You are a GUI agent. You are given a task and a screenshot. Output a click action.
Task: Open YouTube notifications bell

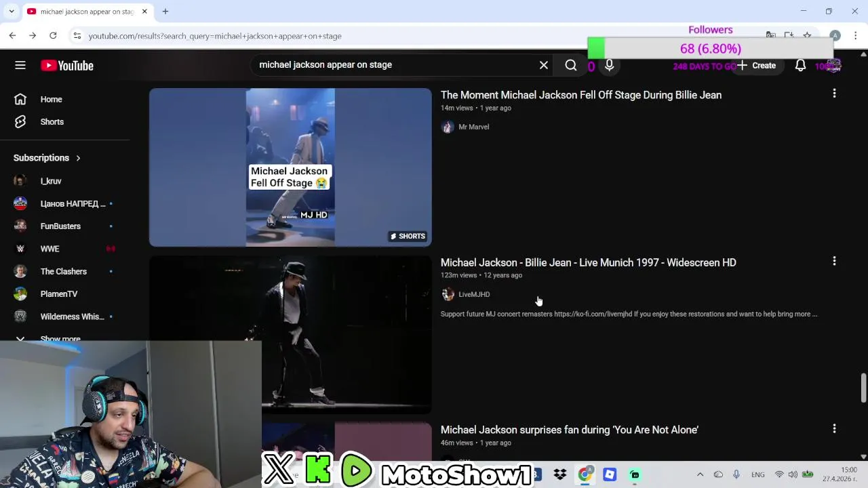pos(800,65)
